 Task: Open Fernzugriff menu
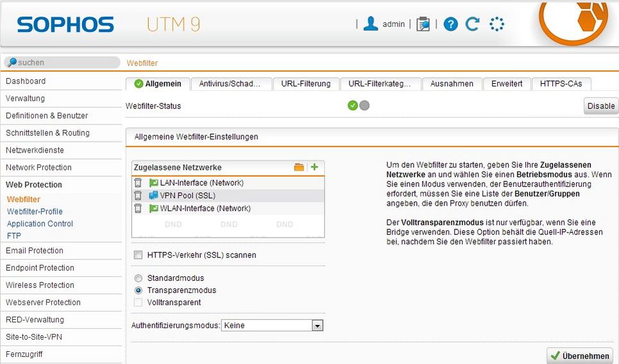point(61,354)
